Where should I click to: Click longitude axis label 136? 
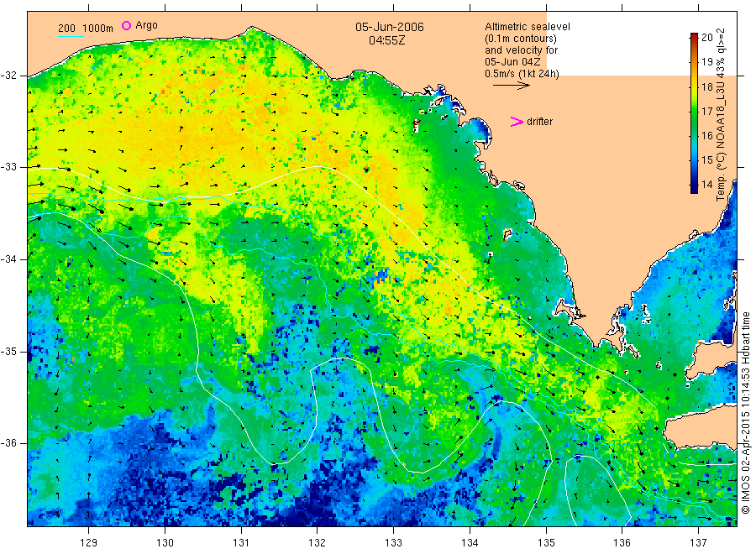click(x=622, y=543)
